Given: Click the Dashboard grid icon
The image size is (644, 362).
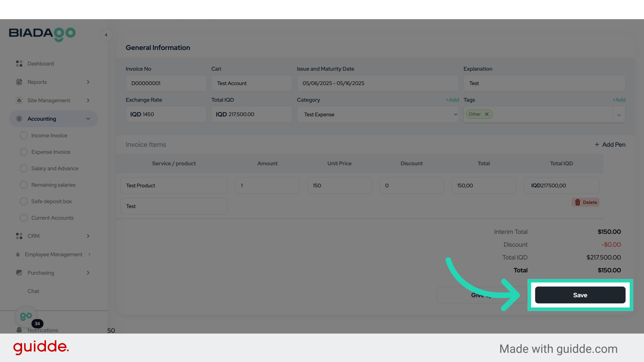Looking at the screenshot, I should pyautogui.click(x=19, y=64).
